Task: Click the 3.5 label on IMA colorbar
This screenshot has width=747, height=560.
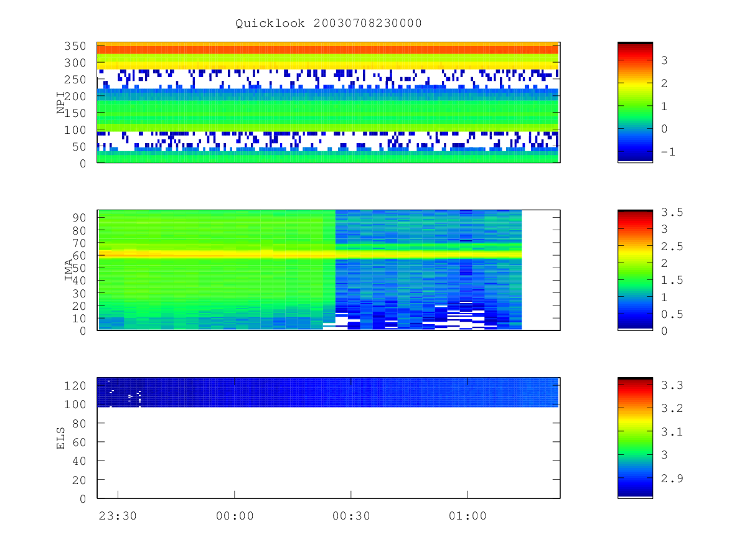Action: tap(671, 213)
